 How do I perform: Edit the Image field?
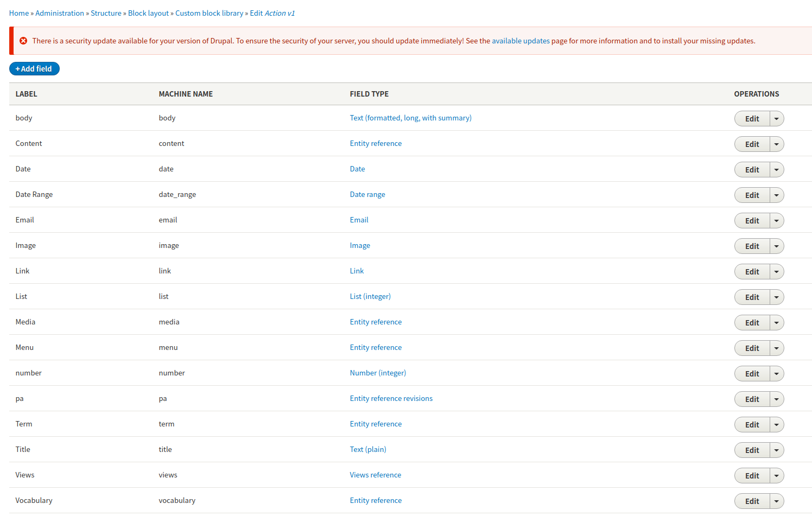pos(752,246)
